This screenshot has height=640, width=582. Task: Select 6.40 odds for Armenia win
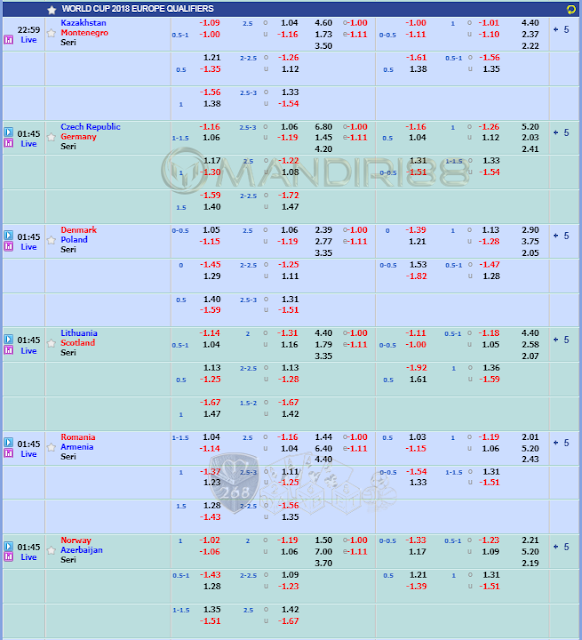point(323,449)
